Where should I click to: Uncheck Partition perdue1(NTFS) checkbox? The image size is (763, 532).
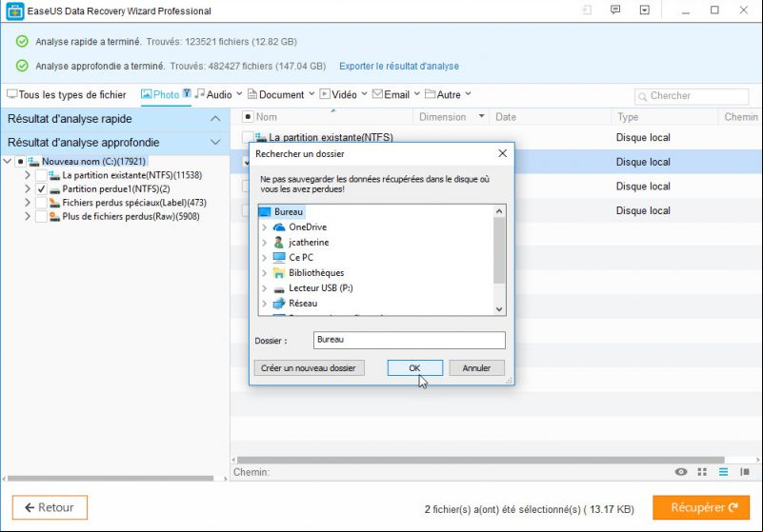point(41,188)
